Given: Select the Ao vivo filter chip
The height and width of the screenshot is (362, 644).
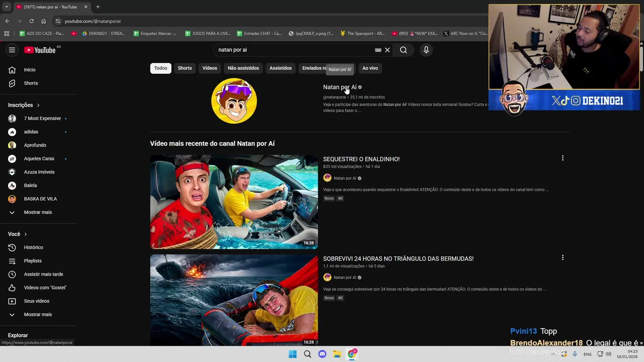Looking at the screenshot, I should pos(370,68).
